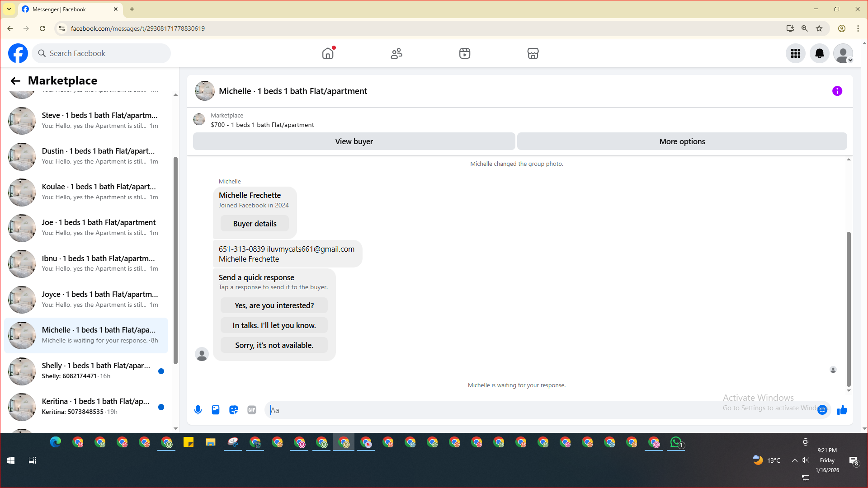868x488 pixels.
Task: Send "Sorry, it's not available." quick response
Action: 274,345
